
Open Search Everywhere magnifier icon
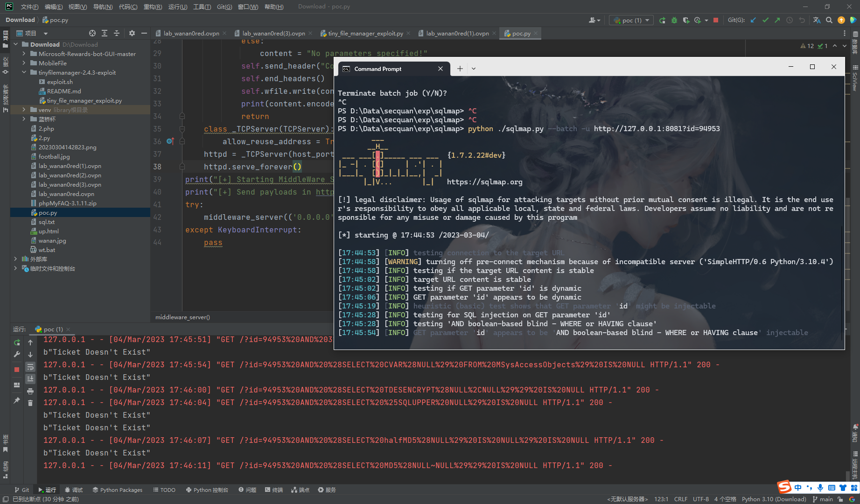(829, 20)
